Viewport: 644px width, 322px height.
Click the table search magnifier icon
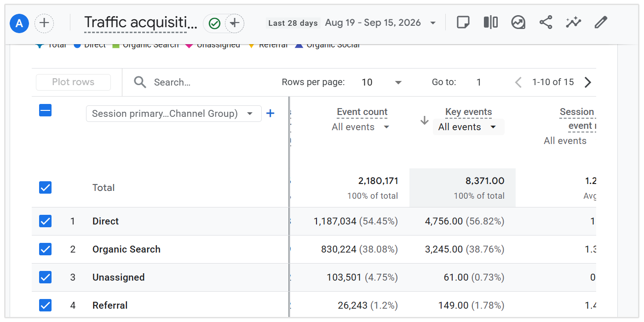(140, 82)
